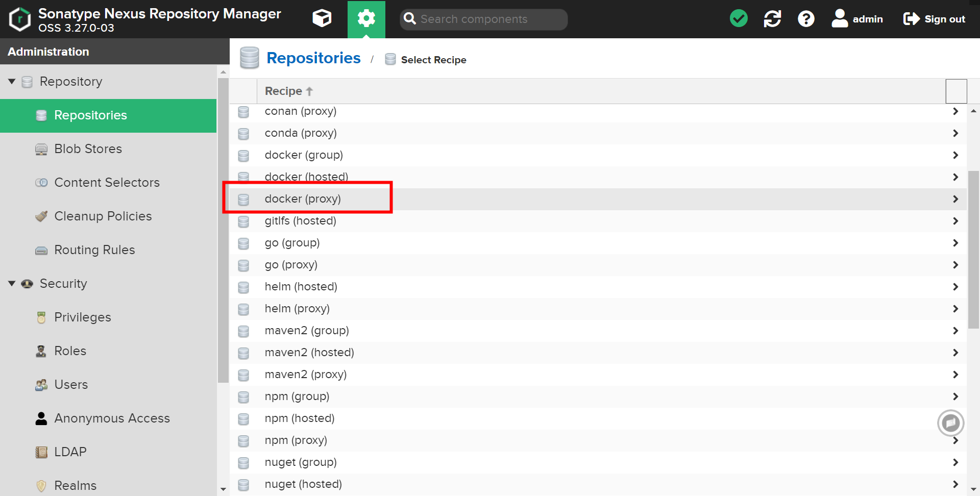Viewport: 980px width, 496px height.
Task: Click the refresh icon in top bar
Action: coord(772,18)
